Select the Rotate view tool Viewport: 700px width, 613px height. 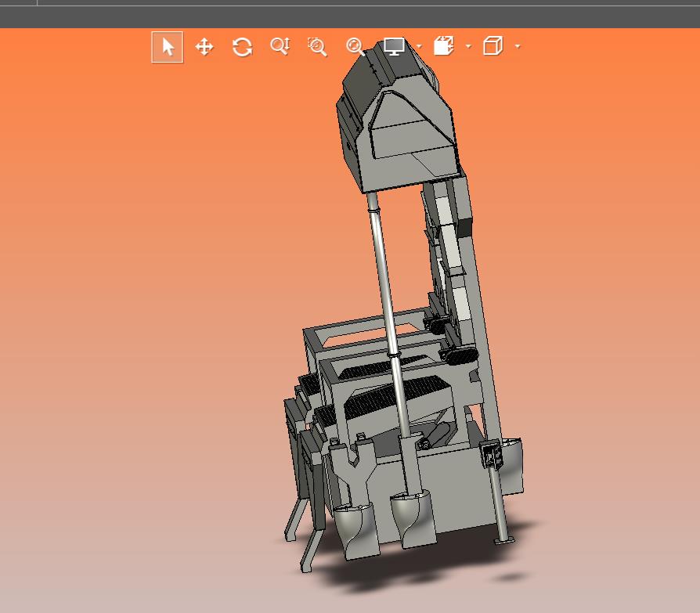point(242,47)
